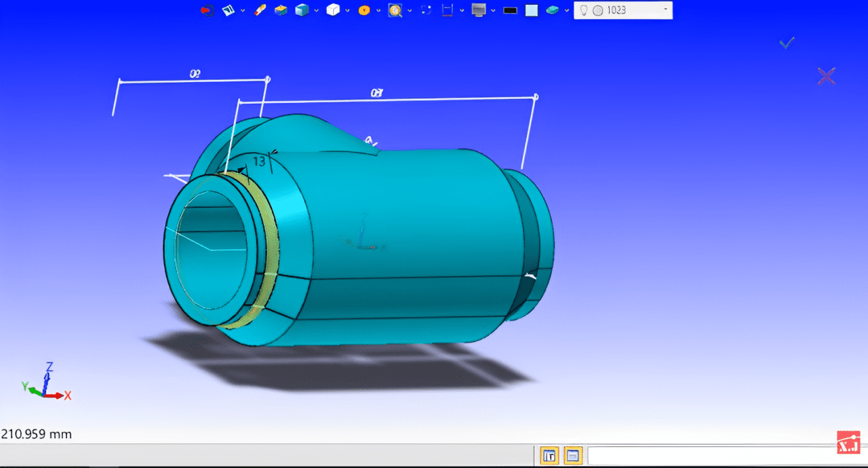
Task: Click the pencil eraser icon in toolbar
Action: (259, 10)
